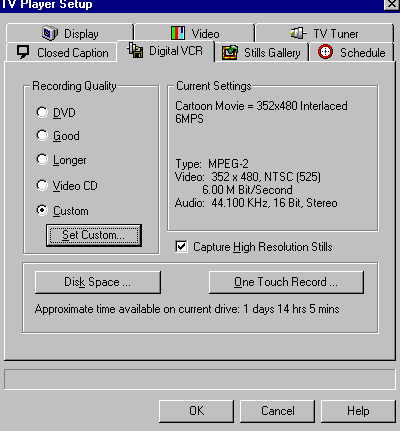
Task: Click the 'Approximate time available on current drive' text
Action: tap(137, 309)
